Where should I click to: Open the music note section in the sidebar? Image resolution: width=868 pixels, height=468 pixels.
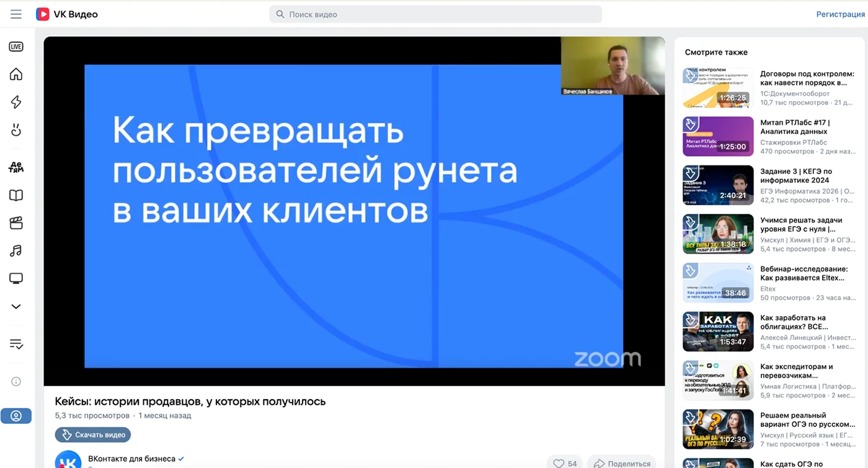(16, 251)
